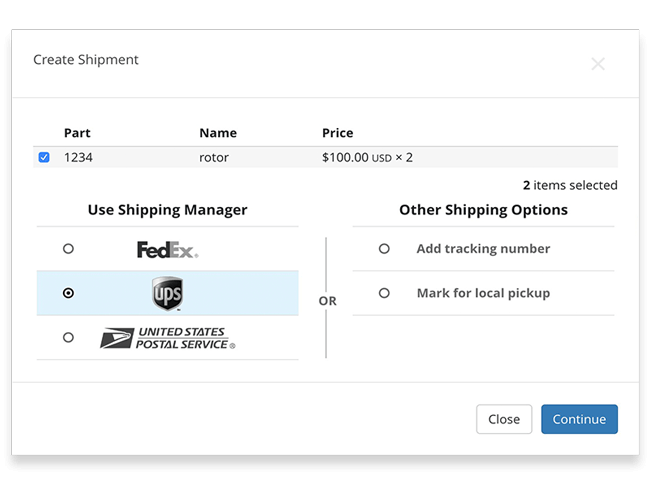Choose the USPS radio button
This screenshot has height=492, width=650.
pyautogui.click(x=68, y=338)
